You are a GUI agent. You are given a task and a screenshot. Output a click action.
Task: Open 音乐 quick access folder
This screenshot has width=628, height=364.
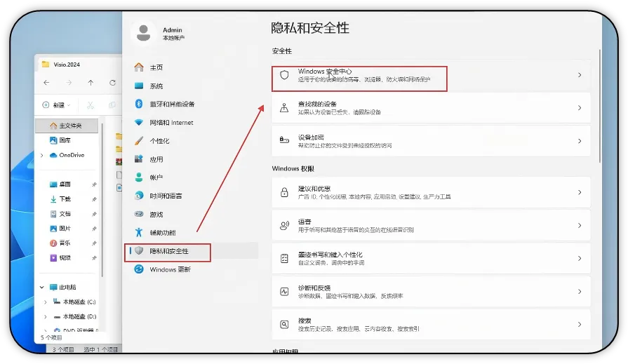click(x=60, y=243)
